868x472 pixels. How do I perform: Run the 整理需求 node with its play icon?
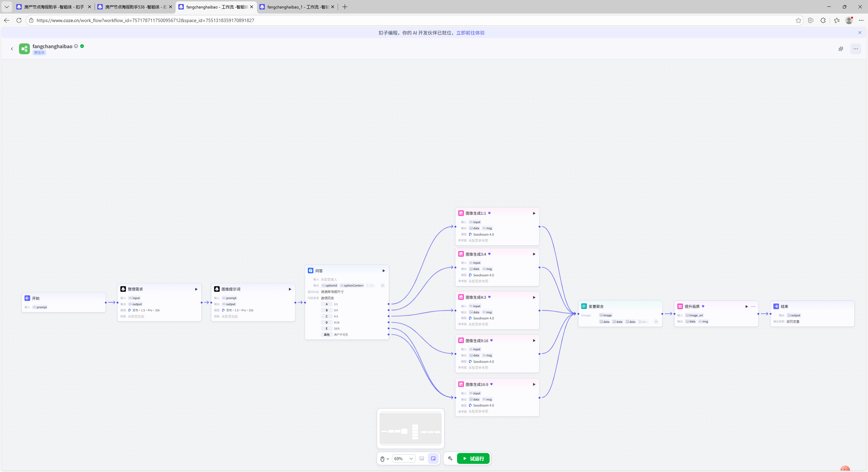click(x=196, y=289)
